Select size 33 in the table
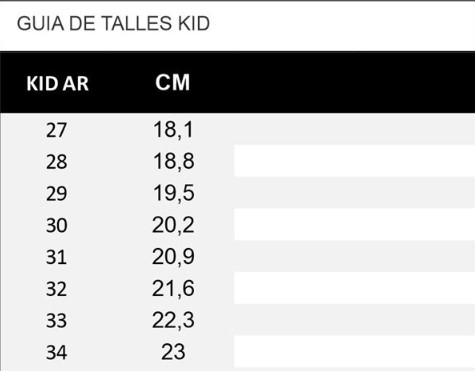Screen dimensions: 475x371 [56, 320]
